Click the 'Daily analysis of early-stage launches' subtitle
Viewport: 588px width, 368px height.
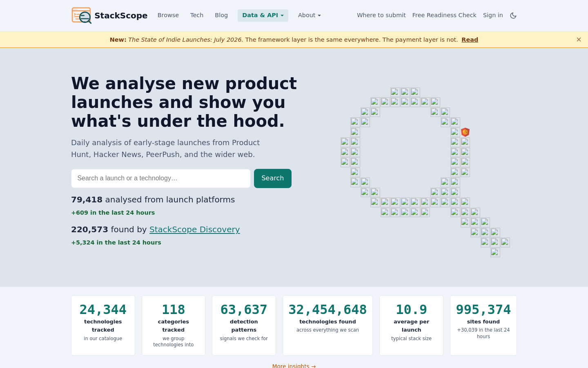click(x=165, y=148)
